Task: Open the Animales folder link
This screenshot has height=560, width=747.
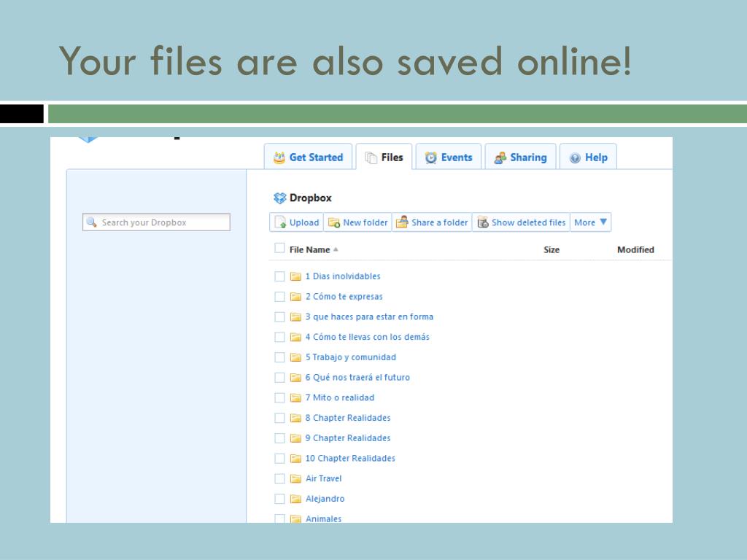Action: (323, 518)
